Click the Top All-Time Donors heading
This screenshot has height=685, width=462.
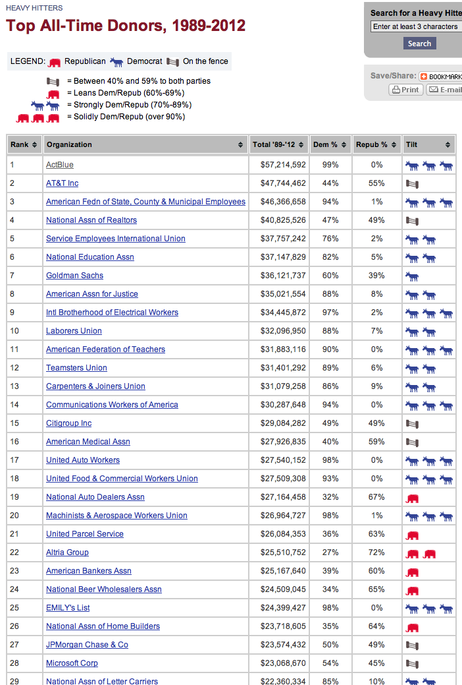(126, 25)
